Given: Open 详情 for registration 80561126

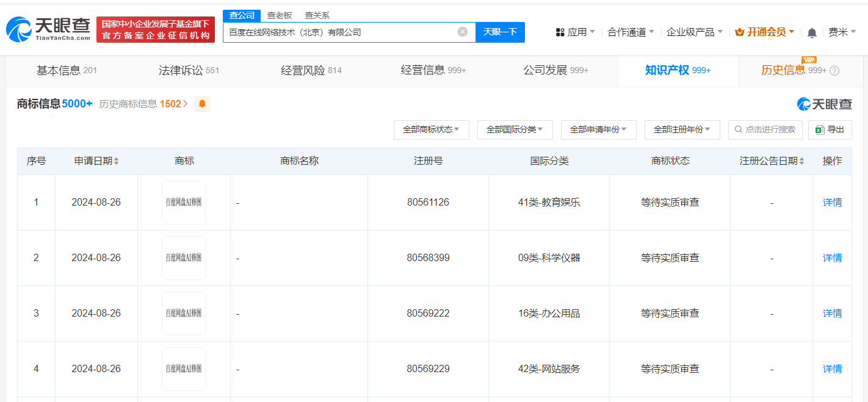Looking at the screenshot, I should click(832, 203).
